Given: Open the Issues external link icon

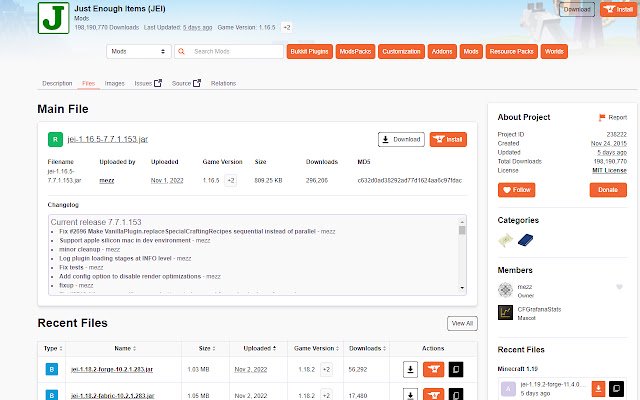Looking at the screenshot, I should click(x=158, y=83).
